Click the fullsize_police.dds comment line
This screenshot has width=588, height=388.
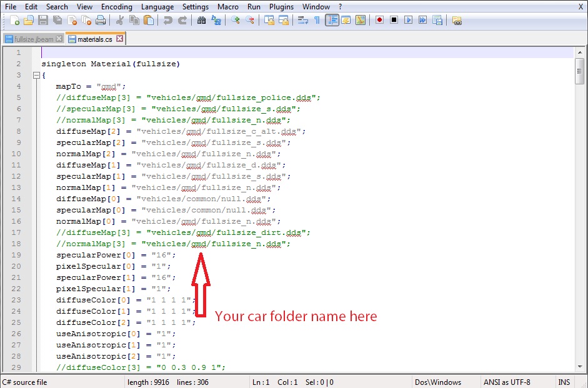[188, 97]
